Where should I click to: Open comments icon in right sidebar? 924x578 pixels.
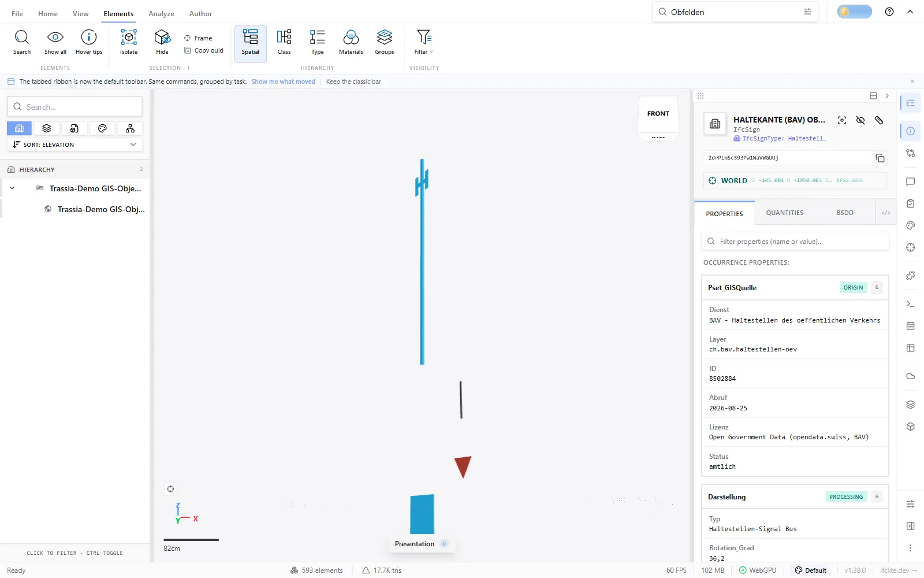tap(911, 181)
